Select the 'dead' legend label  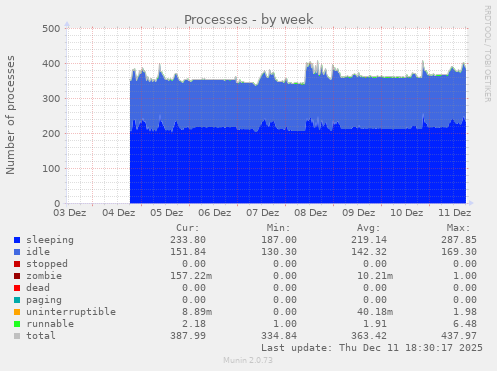tap(38, 288)
